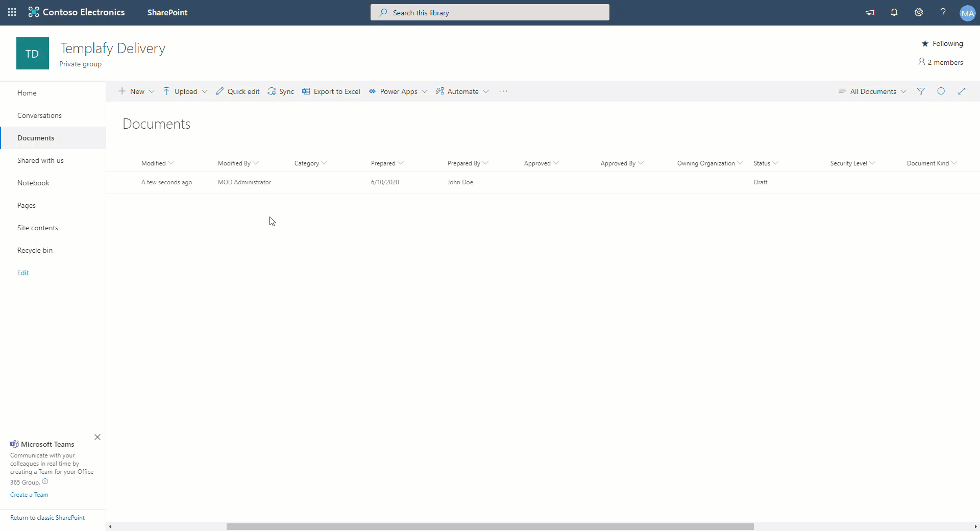This screenshot has width=980, height=531.
Task: Open the Prepared By column menu
Action: tap(468, 163)
